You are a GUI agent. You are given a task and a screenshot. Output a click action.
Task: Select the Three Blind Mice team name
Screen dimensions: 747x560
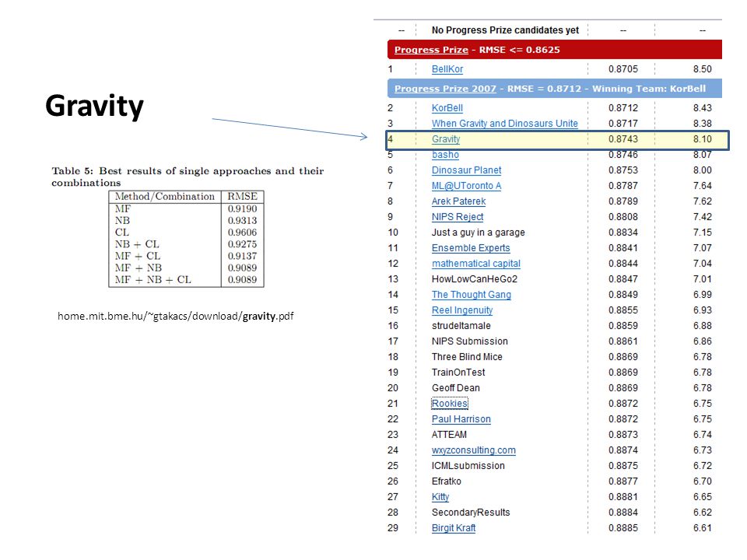click(467, 357)
